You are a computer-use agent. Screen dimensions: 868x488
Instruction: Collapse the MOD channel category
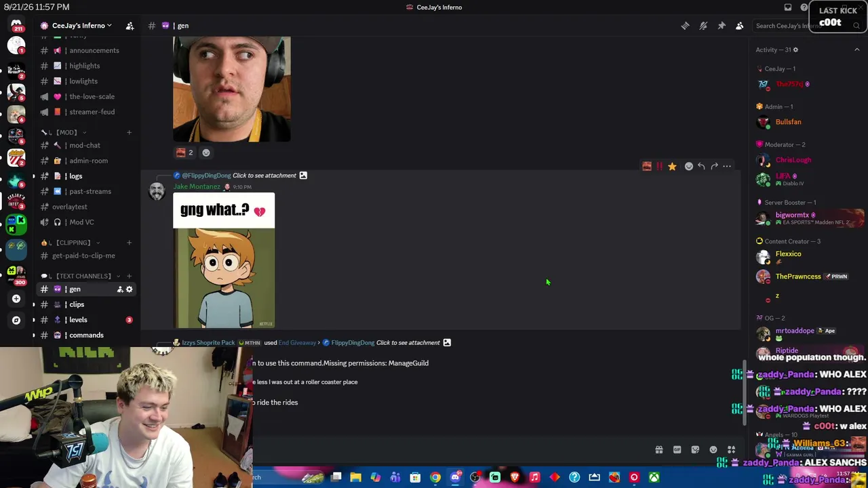pyautogui.click(x=66, y=132)
